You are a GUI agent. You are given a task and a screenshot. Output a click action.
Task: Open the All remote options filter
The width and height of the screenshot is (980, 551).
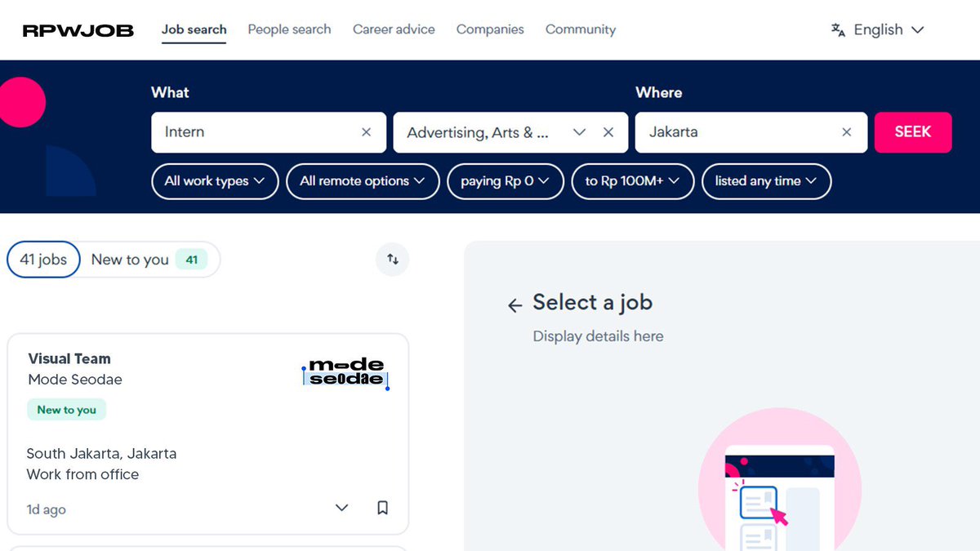363,181
